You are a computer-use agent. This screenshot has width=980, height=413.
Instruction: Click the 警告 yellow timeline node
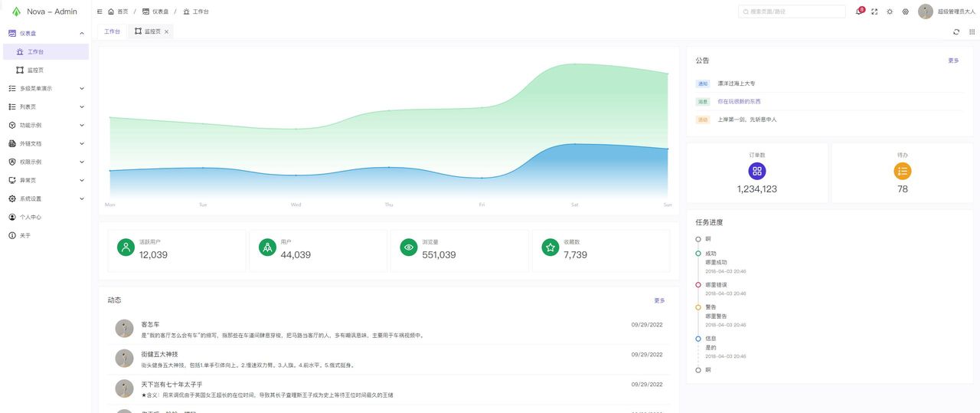click(698, 306)
